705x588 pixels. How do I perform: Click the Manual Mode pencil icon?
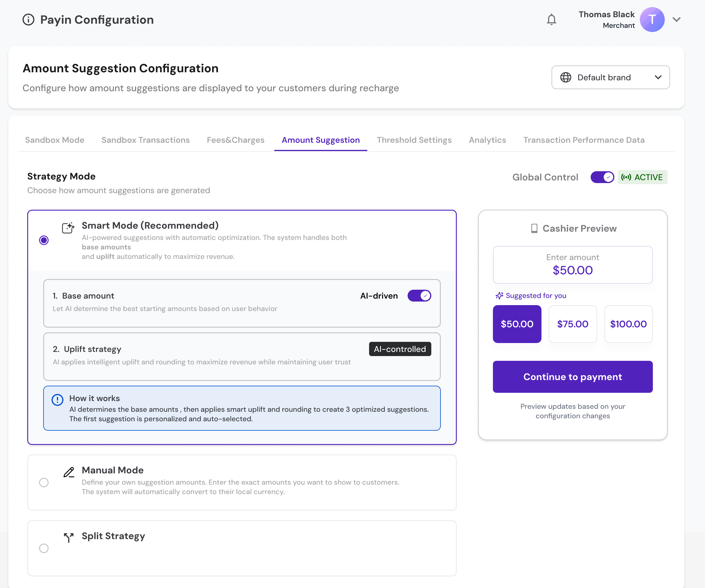click(x=69, y=472)
